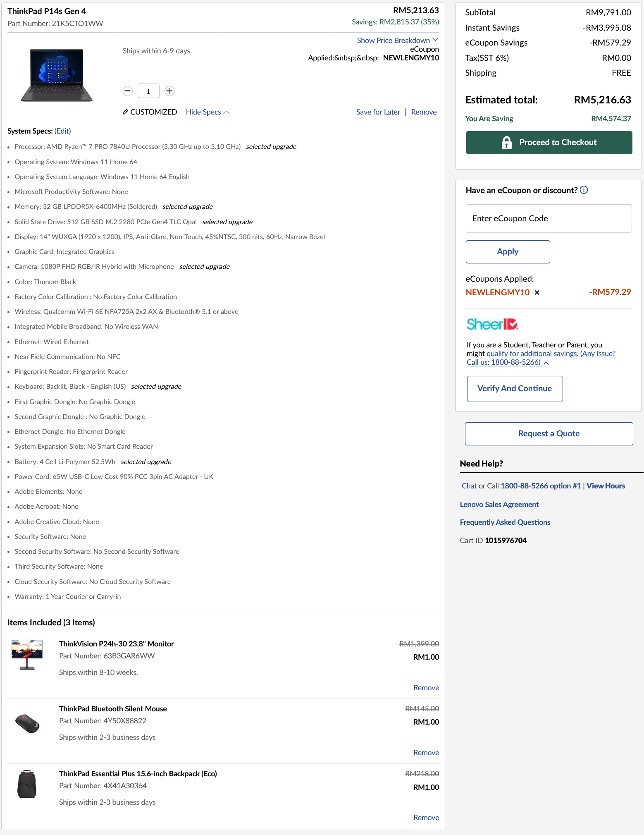The image size is (644, 835).
Task: Decrease quantity with the minus icon
Action: (128, 91)
